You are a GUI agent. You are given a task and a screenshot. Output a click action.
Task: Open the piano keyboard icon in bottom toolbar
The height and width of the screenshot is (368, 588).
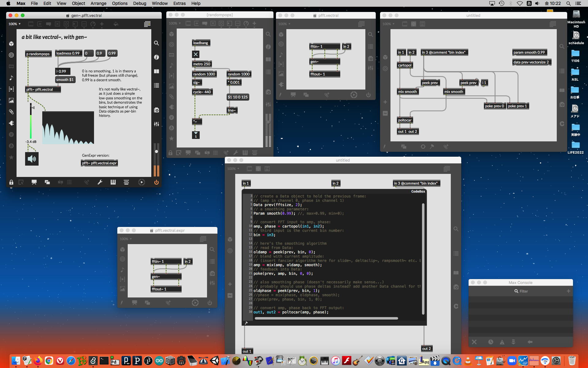point(113,182)
